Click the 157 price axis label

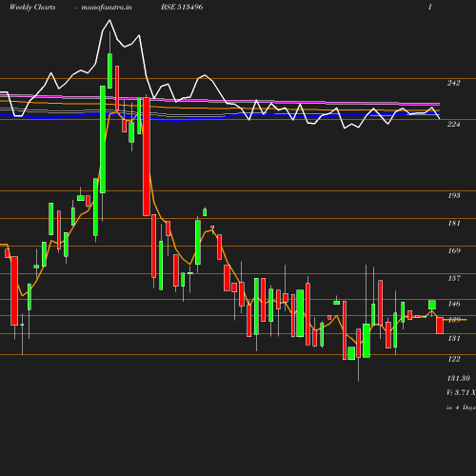tap(454, 278)
